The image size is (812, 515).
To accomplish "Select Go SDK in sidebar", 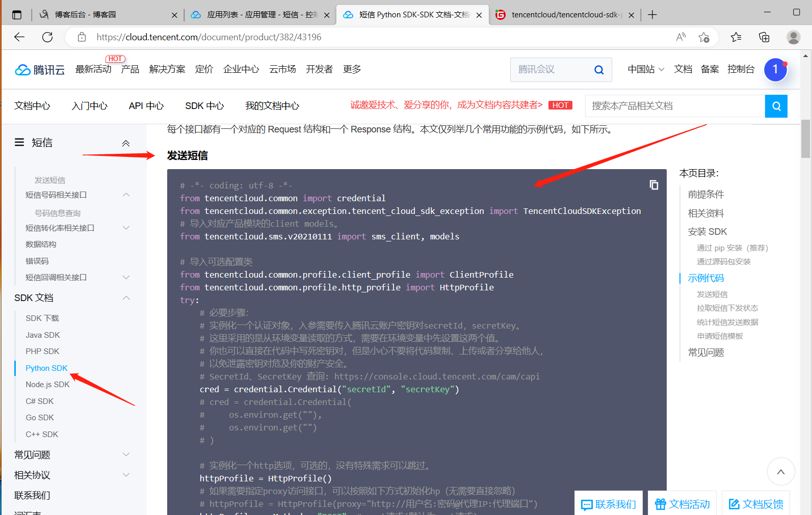I will coord(40,418).
